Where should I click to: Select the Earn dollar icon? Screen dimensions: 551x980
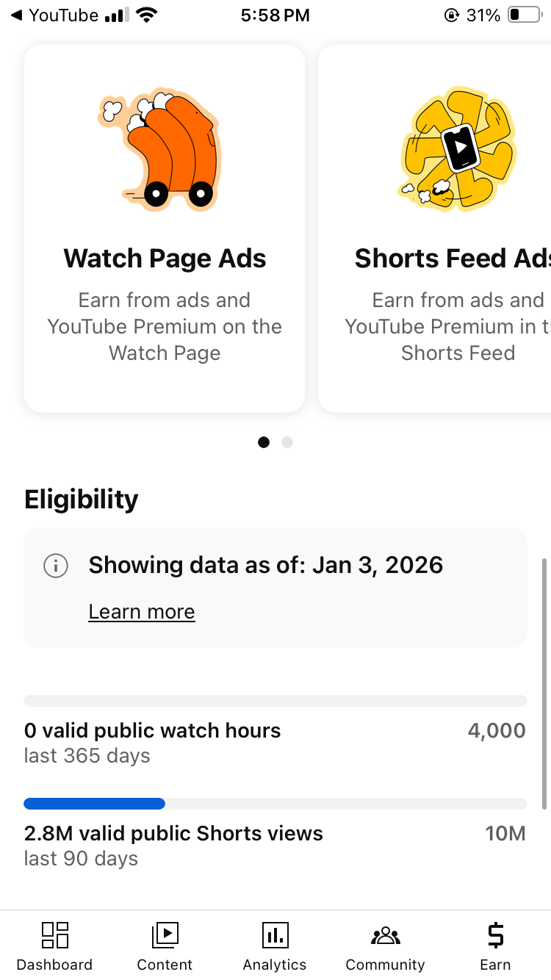(x=495, y=935)
